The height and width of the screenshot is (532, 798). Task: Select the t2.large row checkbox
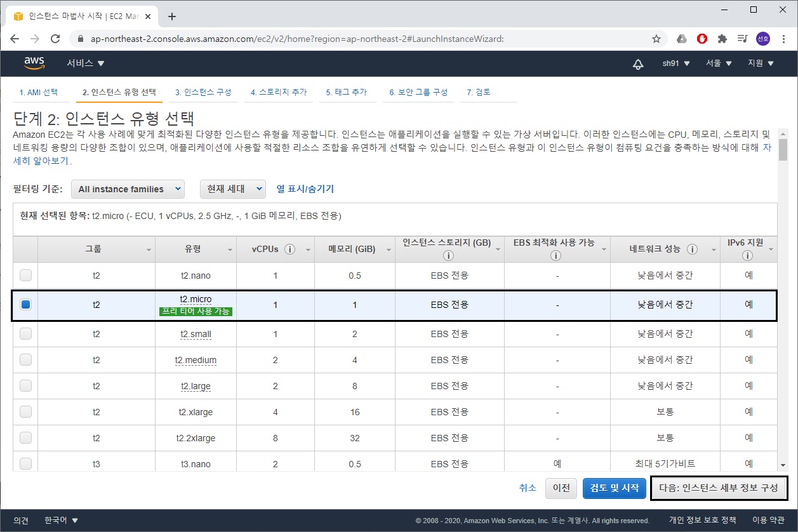pos(25,386)
